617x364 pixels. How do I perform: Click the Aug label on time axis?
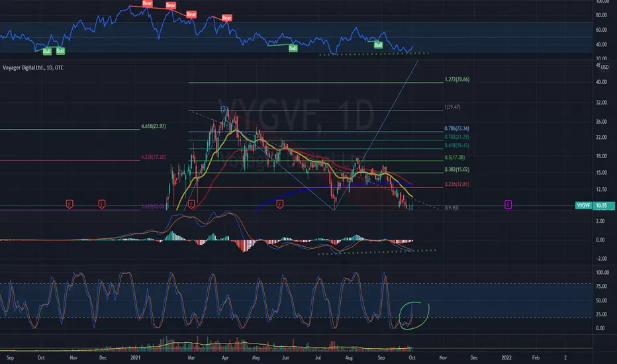[349, 357]
